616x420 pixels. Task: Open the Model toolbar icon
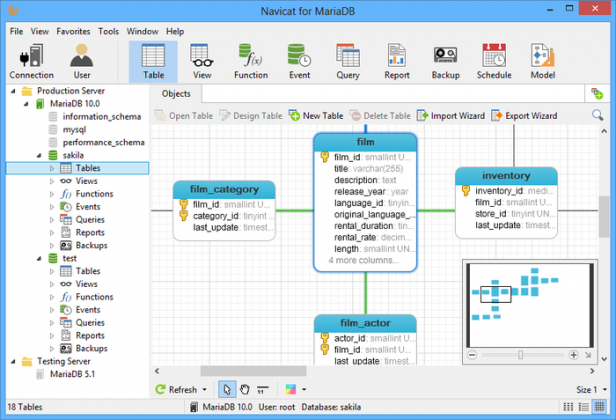click(542, 60)
